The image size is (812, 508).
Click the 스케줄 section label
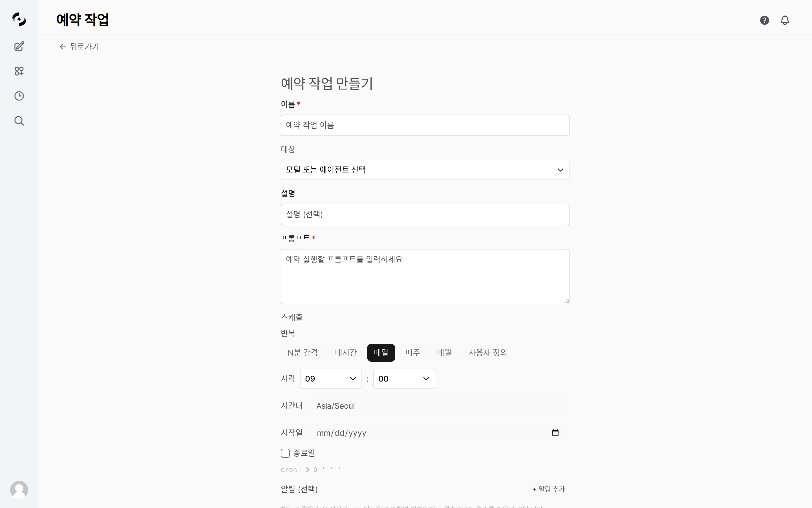point(292,317)
